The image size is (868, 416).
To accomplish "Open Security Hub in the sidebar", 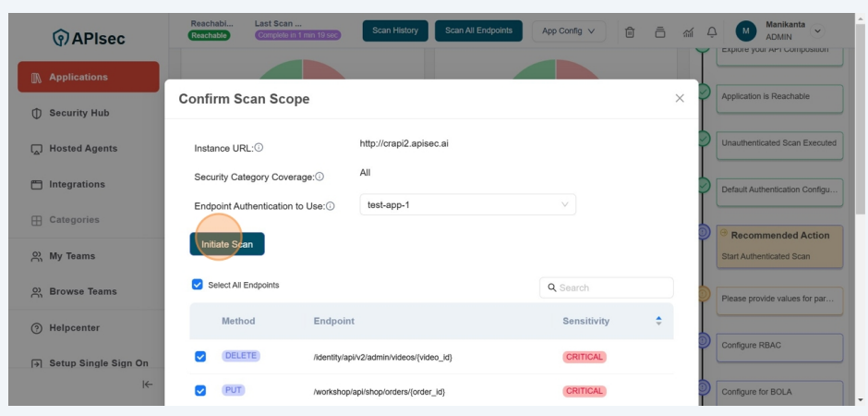I will tap(78, 113).
